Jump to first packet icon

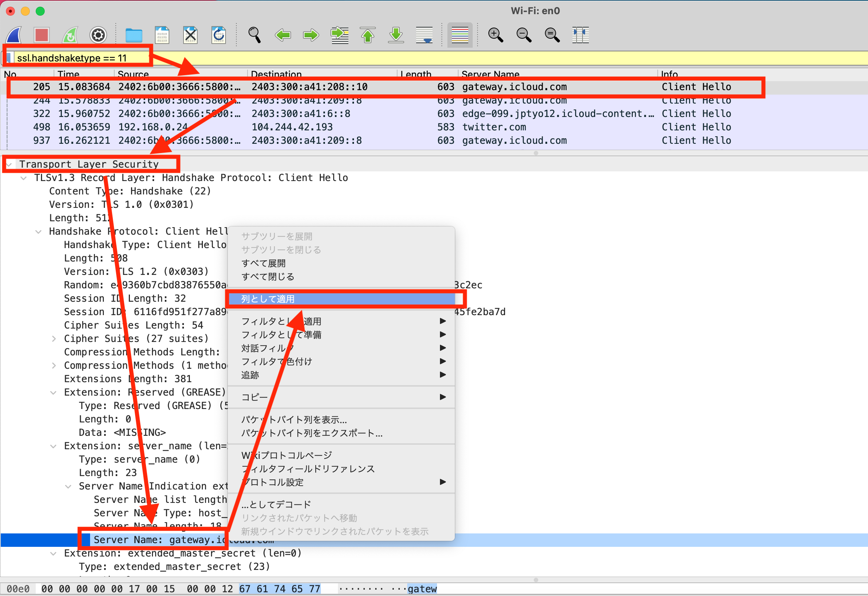tap(368, 35)
